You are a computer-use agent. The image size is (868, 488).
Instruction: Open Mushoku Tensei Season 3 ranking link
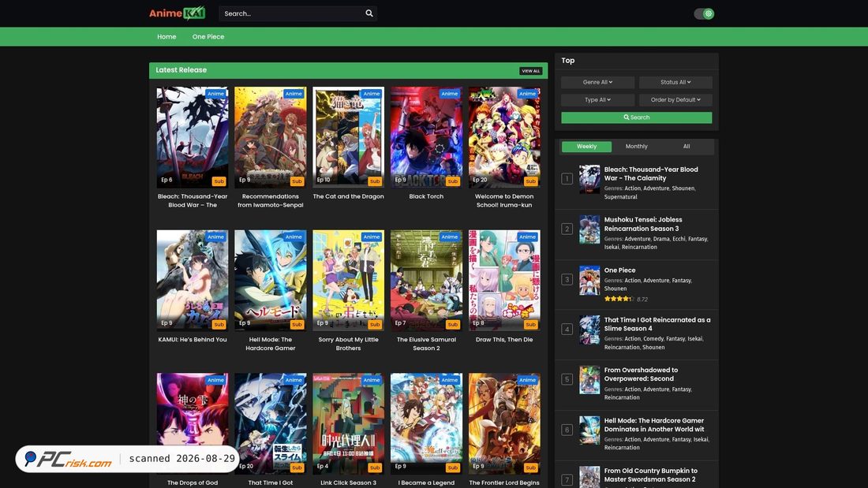coord(643,224)
